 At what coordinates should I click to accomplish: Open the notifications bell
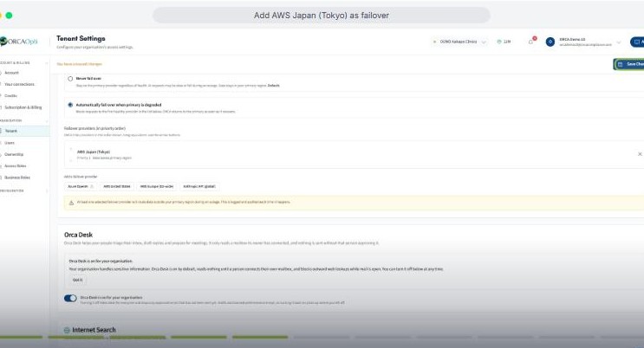pyautogui.click(x=531, y=42)
